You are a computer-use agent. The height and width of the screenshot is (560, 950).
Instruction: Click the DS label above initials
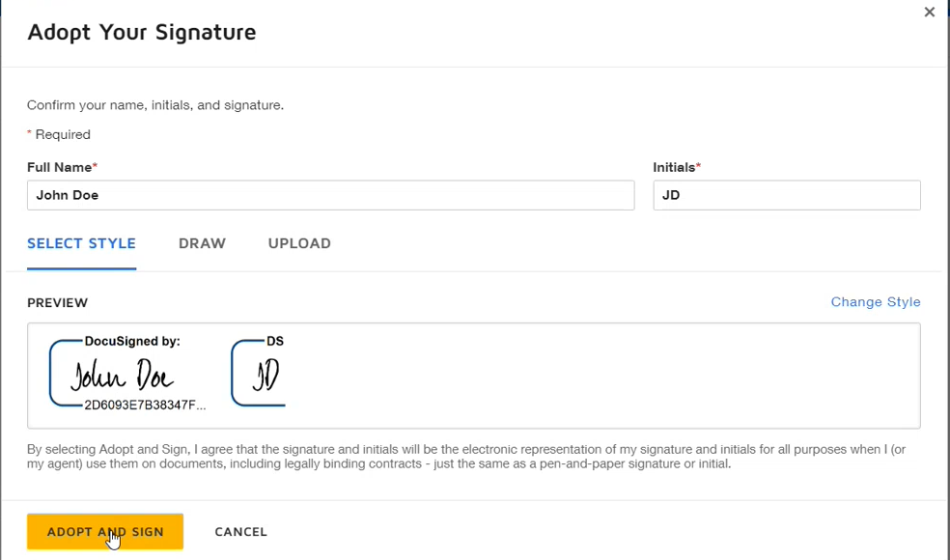click(x=274, y=341)
